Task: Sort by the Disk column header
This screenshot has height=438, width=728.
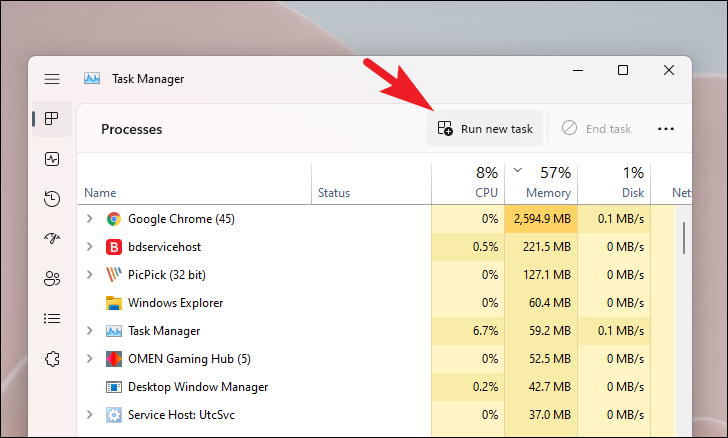Action: 614,184
